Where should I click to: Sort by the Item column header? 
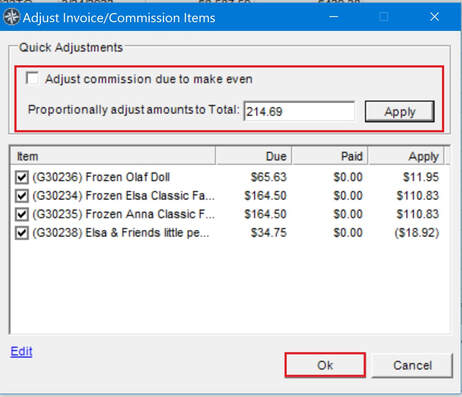[113, 156]
